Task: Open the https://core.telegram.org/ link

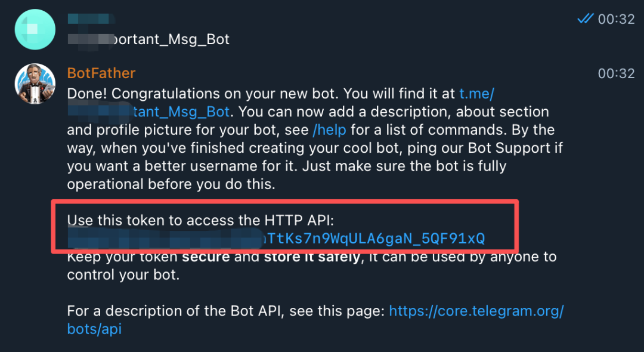Action: tap(476, 311)
